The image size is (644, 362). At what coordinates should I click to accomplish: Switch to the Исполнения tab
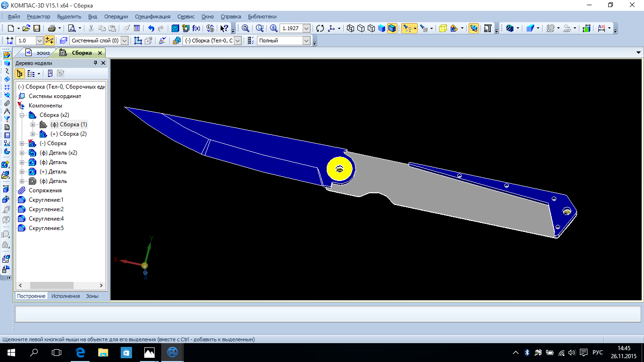point(66,296)
